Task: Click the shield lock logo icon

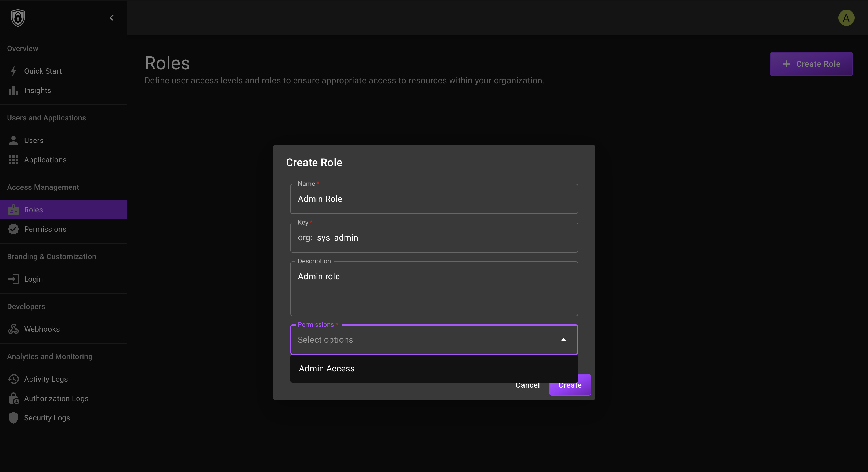Action: pos(18,17)
